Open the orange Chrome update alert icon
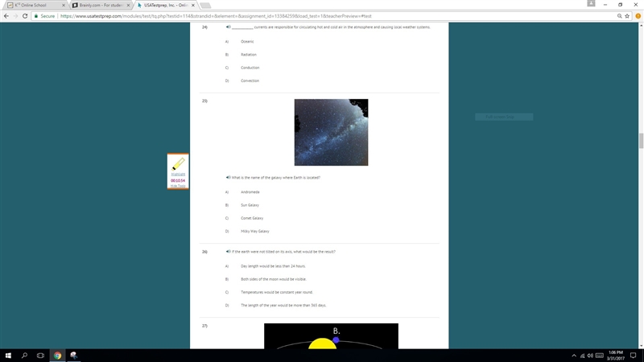644x362 pixels. click(x=638, y=16)
